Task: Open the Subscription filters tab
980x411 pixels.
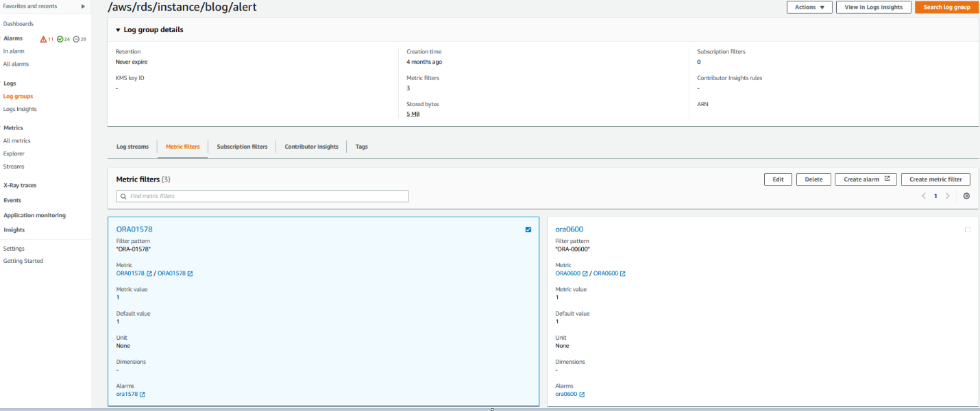Action: [x=242, y=147]
